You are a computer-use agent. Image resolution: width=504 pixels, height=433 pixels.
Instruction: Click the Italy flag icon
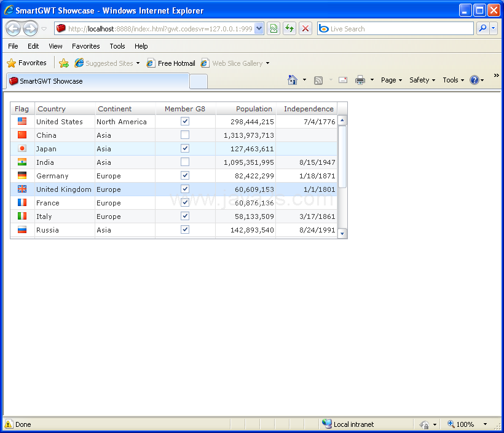[22, 216]
